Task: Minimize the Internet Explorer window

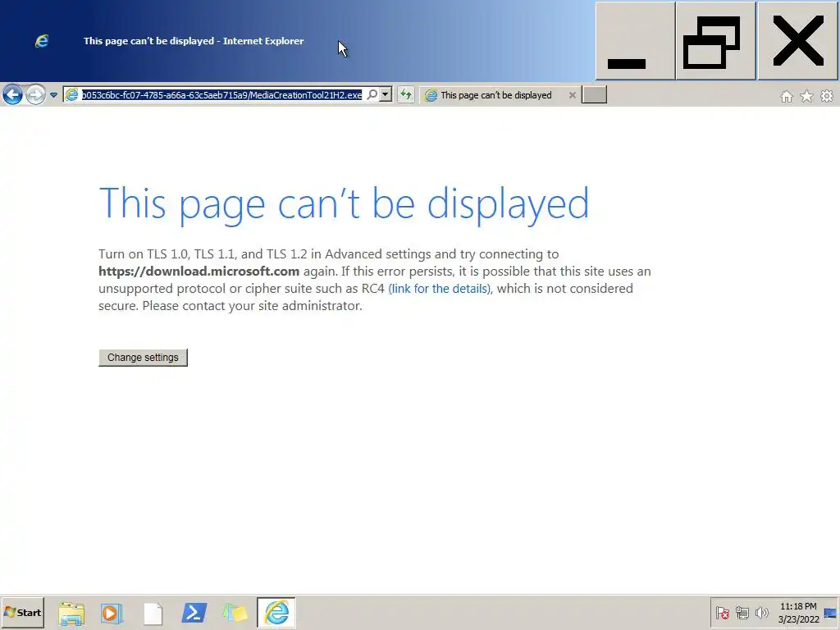Action: coord(635,41)
